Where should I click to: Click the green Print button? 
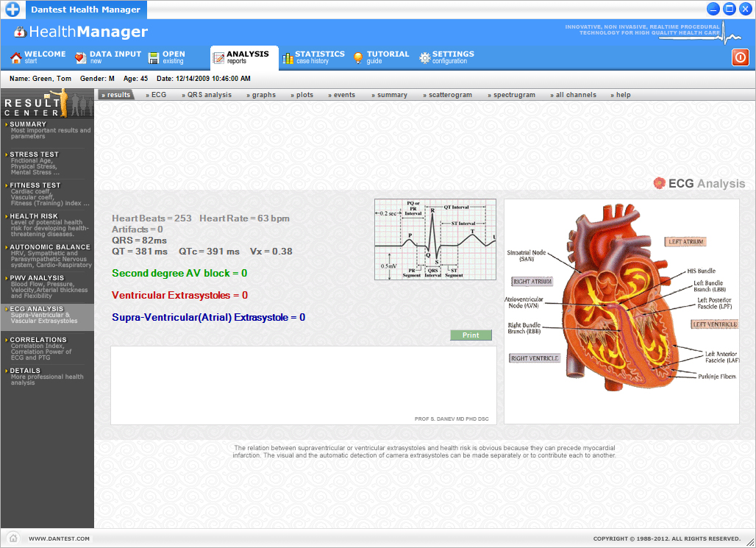tap(471, 335)
